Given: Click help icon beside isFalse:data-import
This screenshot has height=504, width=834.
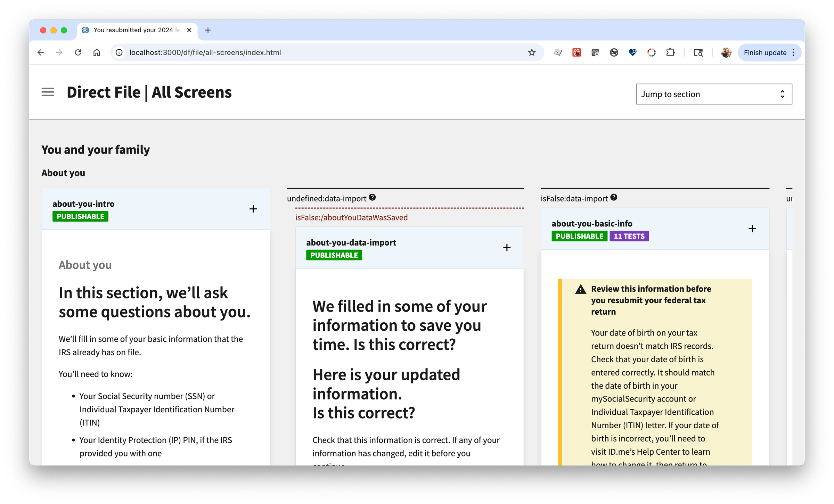Looking at the screenshot, I should click(614, 198).
